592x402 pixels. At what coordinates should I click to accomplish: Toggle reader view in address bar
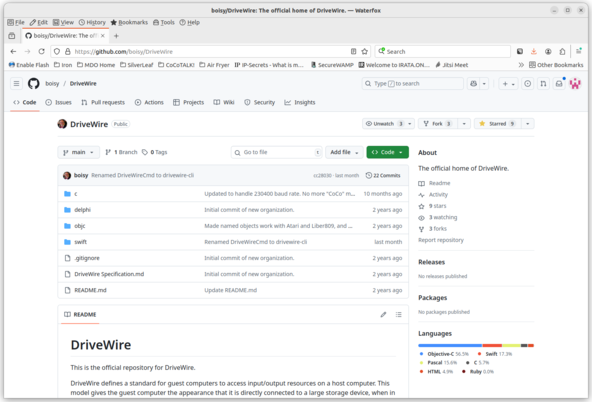click(x=353, y=51)
